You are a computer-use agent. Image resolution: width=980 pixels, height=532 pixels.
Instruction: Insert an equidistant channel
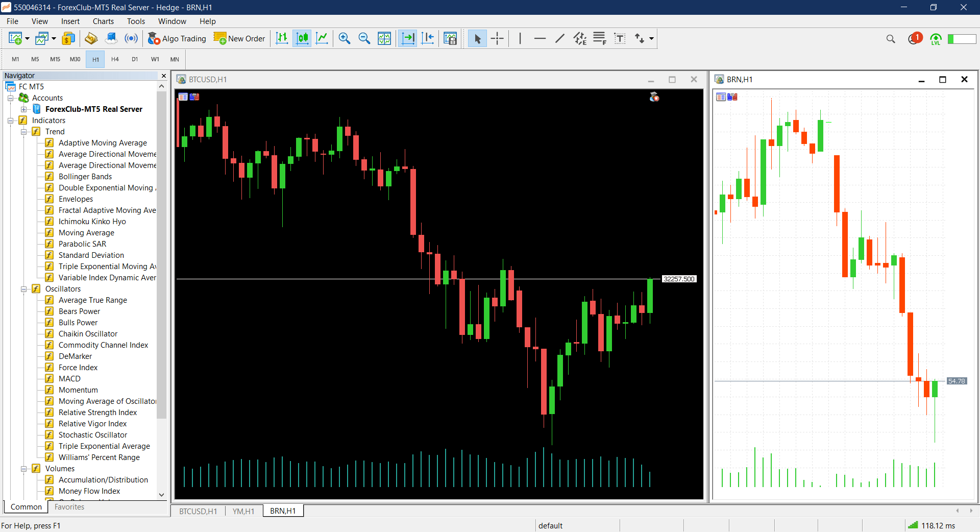[x=579, y=38]
